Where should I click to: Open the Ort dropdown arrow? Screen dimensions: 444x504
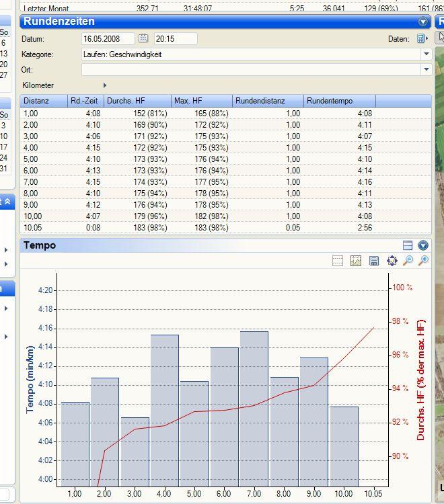pos(427,69)
